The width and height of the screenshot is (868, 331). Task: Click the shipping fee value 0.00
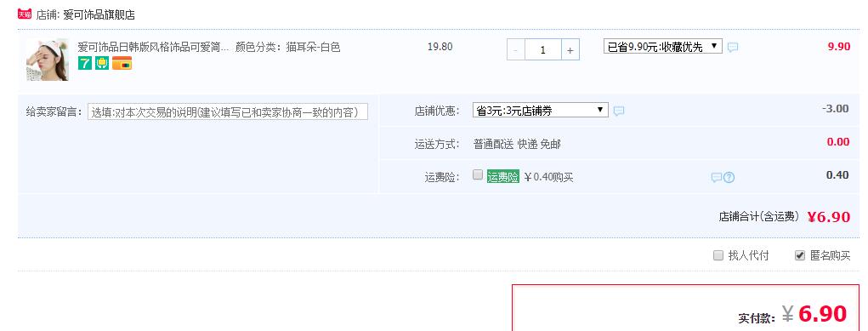pyautogui.click(x=838, y=142)
